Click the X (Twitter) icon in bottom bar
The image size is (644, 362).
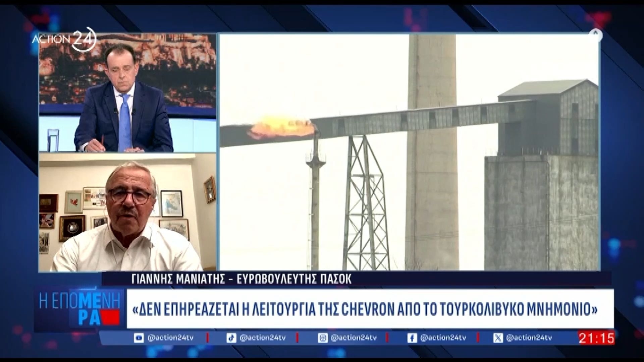498,338
